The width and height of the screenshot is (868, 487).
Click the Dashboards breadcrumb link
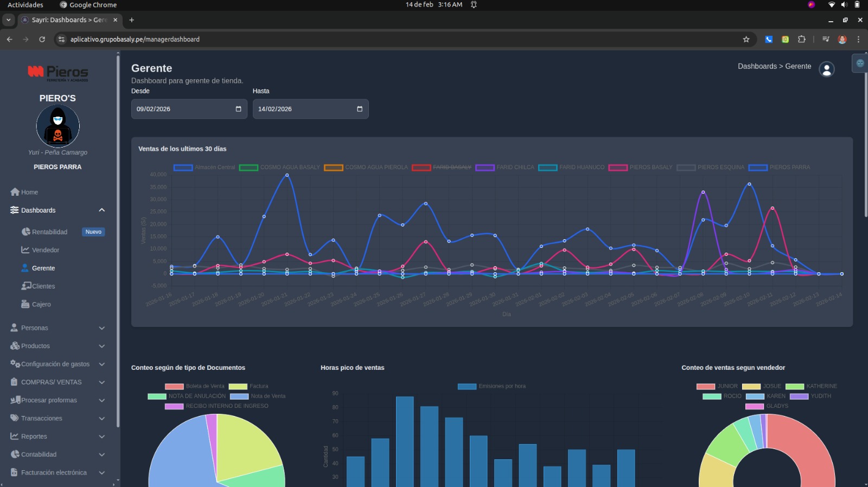tap(757, 66)
